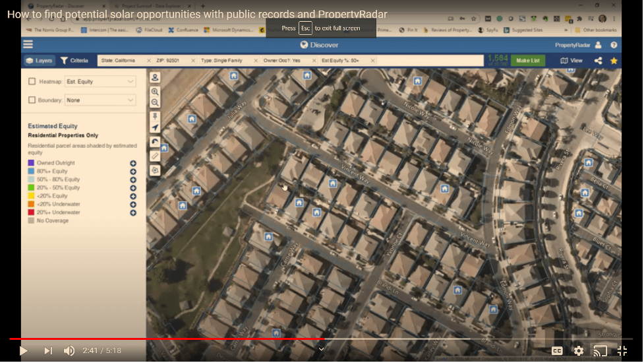Select the polygon draw map tool

pyautogui.click(x=155, y=170)
